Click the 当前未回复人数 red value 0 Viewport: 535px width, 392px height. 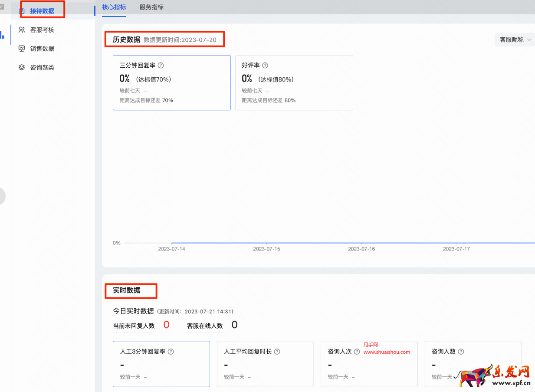click(x=166, y=325)
